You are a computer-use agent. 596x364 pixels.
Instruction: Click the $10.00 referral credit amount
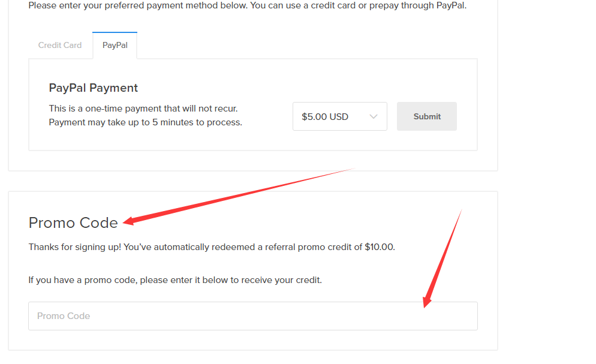tap(379, 246)
